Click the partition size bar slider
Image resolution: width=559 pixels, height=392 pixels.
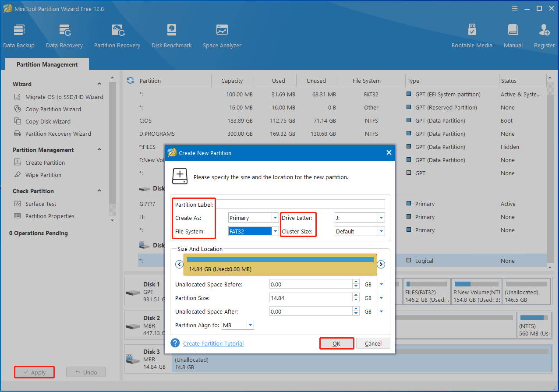(x=280, y=265)
